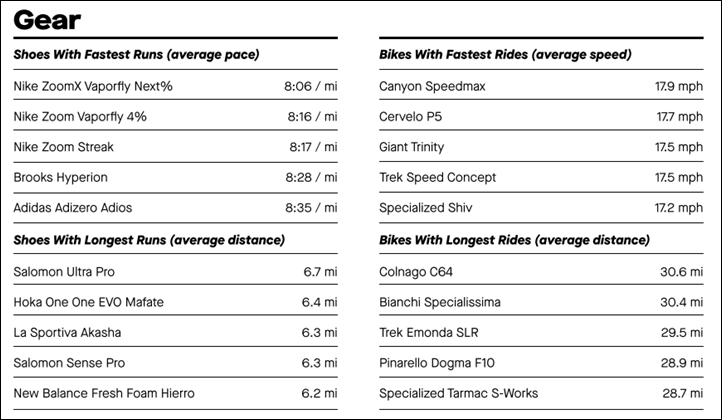The height and width of the screenshot is (420, 722).
Task: Click Bikes With Longest Rides header
Action: click(514, 240)
